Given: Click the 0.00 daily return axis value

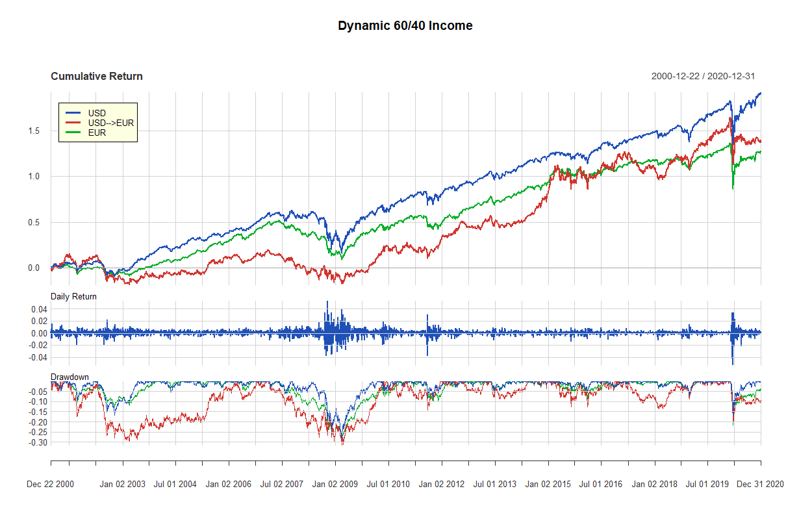Looking at the screenshot, I should [39, 333].
